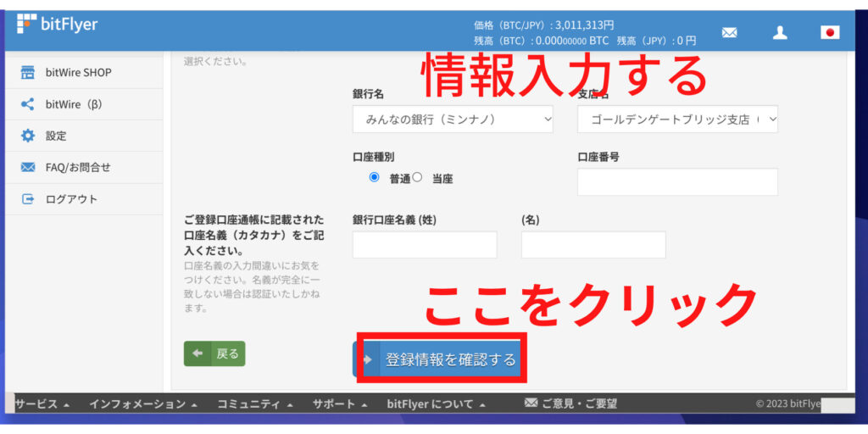Viewport: 868px width, 434px height.
Task: Select the 当座 account type radio
Action: coord(417,177)
